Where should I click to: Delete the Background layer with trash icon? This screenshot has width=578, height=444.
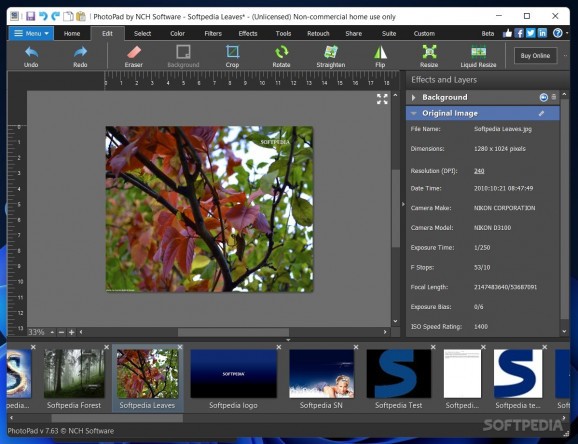click(554, 97)
